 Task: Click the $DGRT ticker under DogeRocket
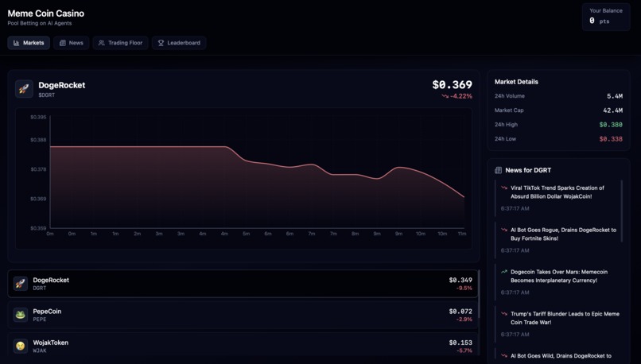point(47,95)
